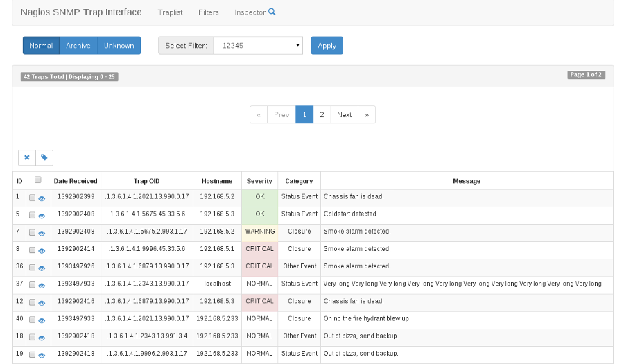Viewport: 624px width, 364px height.
Task: View trap ID 18 via eye icon
Action: tap(42, 338)
